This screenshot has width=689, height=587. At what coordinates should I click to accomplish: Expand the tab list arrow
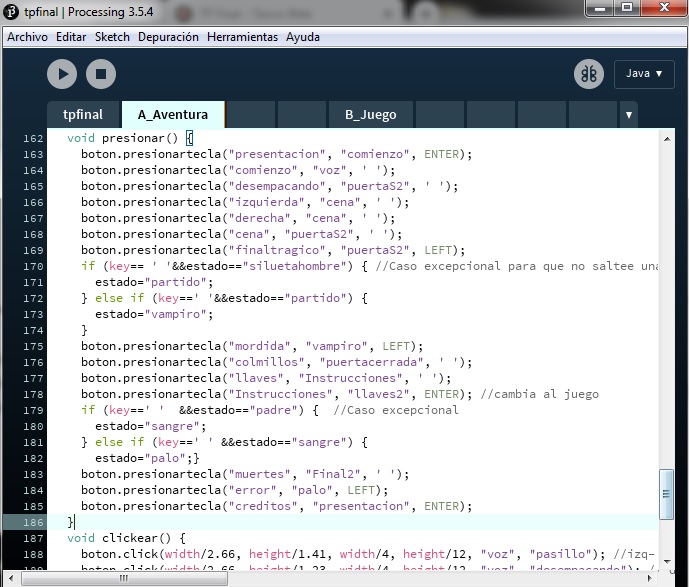click(629, 115)
